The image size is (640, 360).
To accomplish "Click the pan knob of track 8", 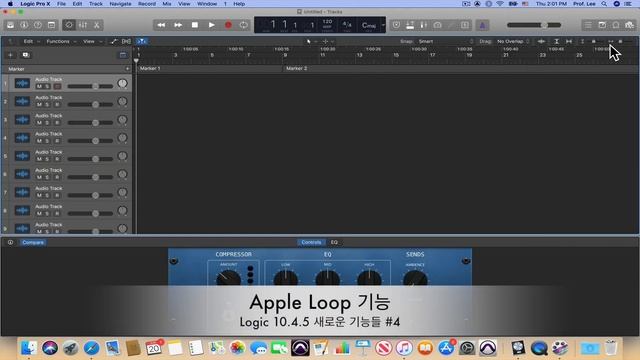I will coord(122,211).
